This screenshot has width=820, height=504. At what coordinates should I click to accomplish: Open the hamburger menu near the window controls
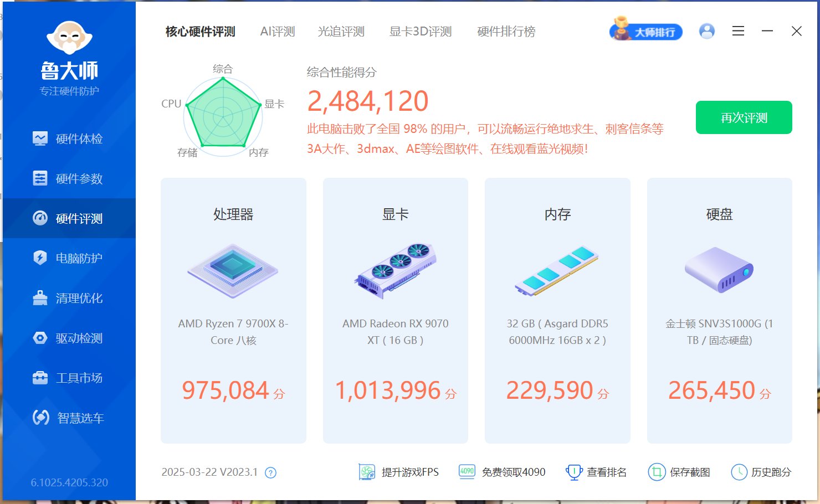(738, 32)
